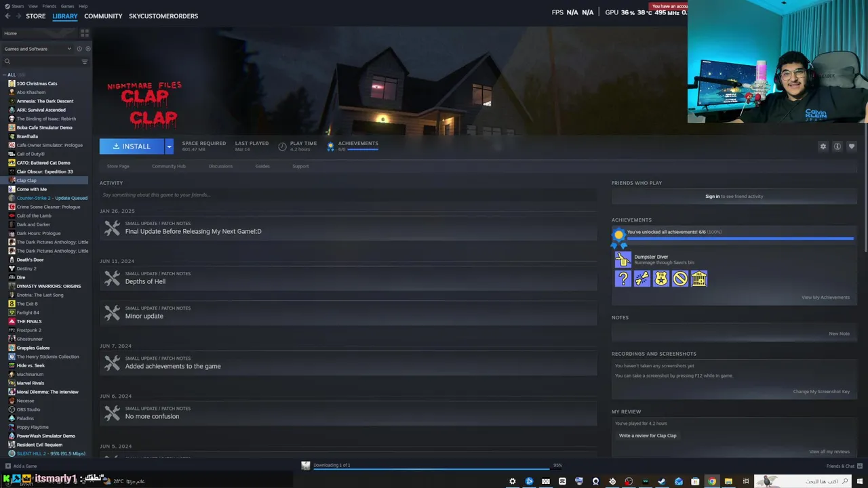Click the recent activity clock icon in sidebar
The height and width of the screenshot is (488, 868).
pyautogui.click(x=79, y=49)
